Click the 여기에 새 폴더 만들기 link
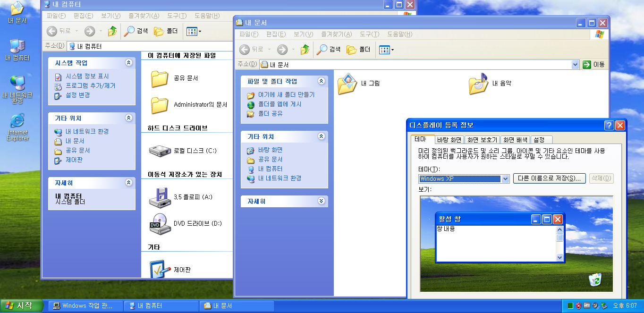 [x=286, y=95]
